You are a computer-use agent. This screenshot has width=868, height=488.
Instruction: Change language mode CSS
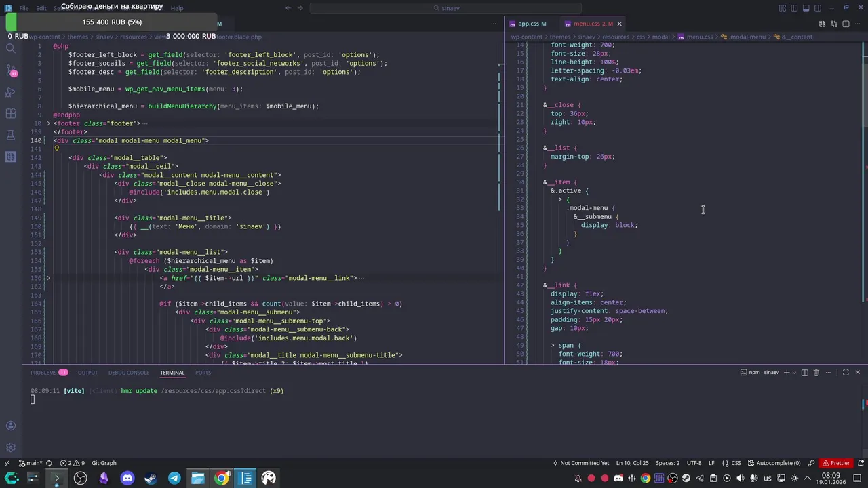point(732,463)
